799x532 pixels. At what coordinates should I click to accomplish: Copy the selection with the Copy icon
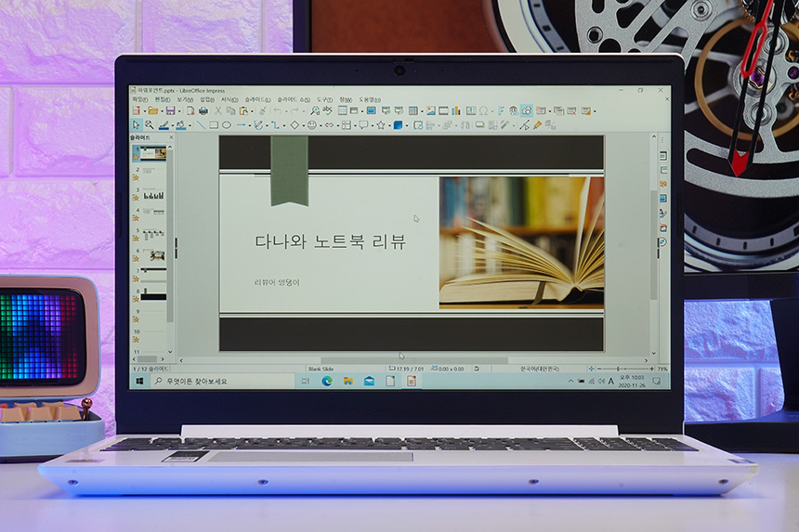coord(230,111)
